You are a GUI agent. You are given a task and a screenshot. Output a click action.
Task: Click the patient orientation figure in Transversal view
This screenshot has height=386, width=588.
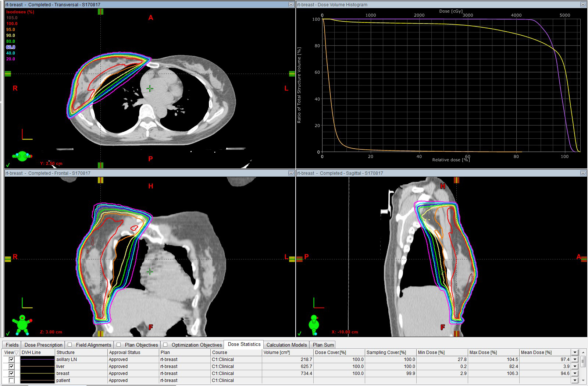(22, 156)
